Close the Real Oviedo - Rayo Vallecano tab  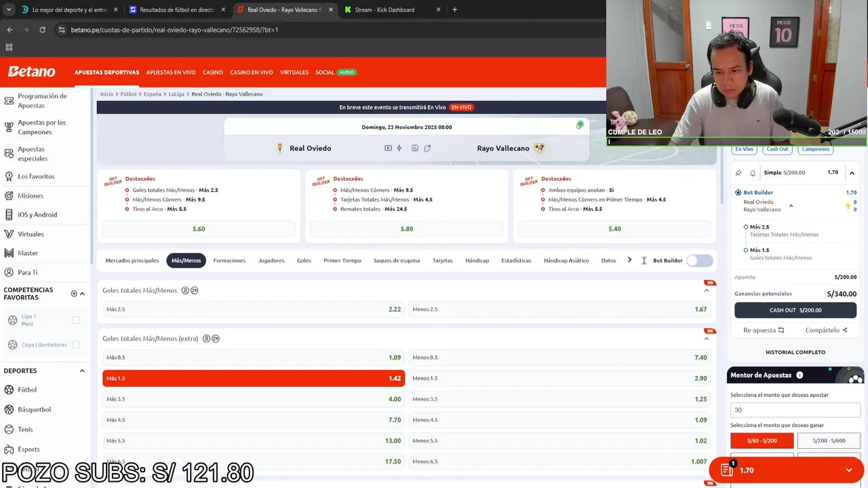(330, 9)
